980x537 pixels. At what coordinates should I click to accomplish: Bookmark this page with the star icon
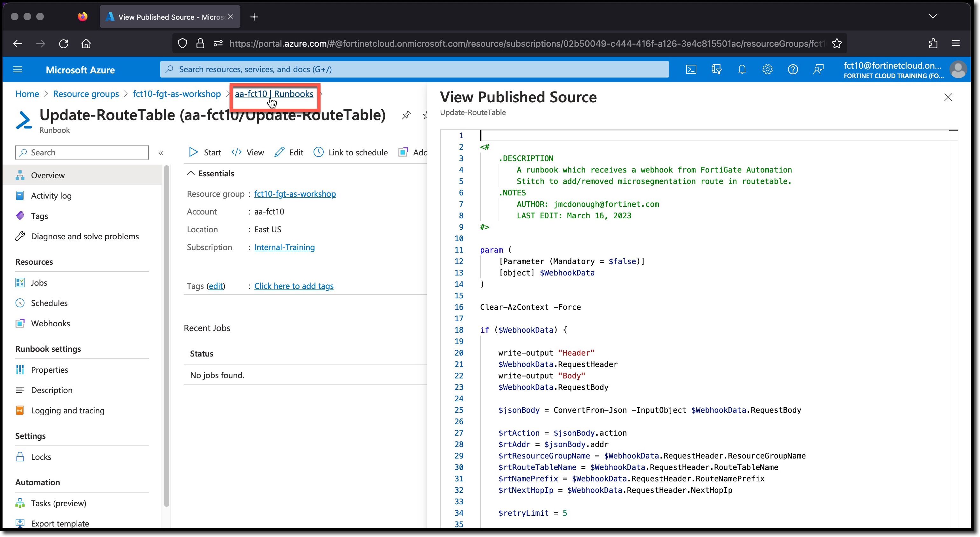click(x=837, y=44)
